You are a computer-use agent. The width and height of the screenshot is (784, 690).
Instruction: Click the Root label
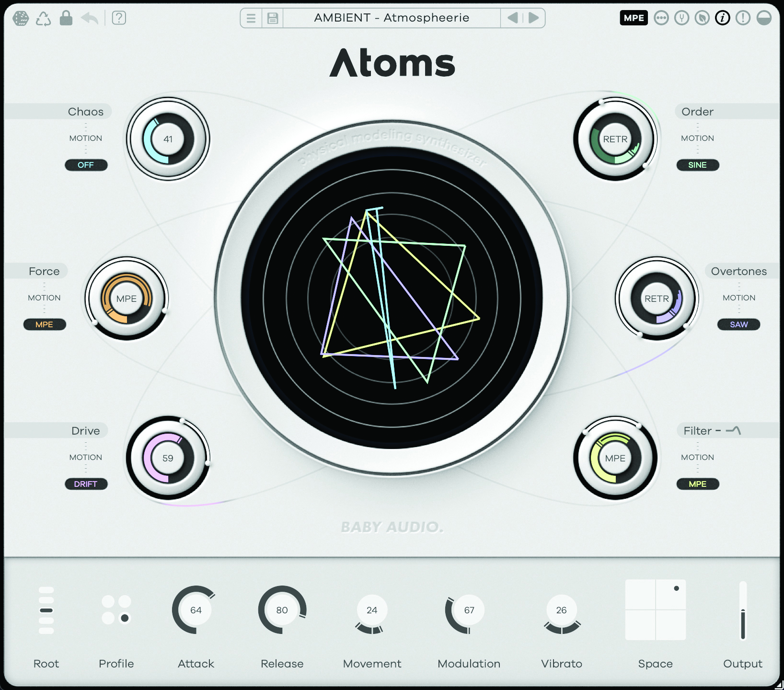coord(46,664)
